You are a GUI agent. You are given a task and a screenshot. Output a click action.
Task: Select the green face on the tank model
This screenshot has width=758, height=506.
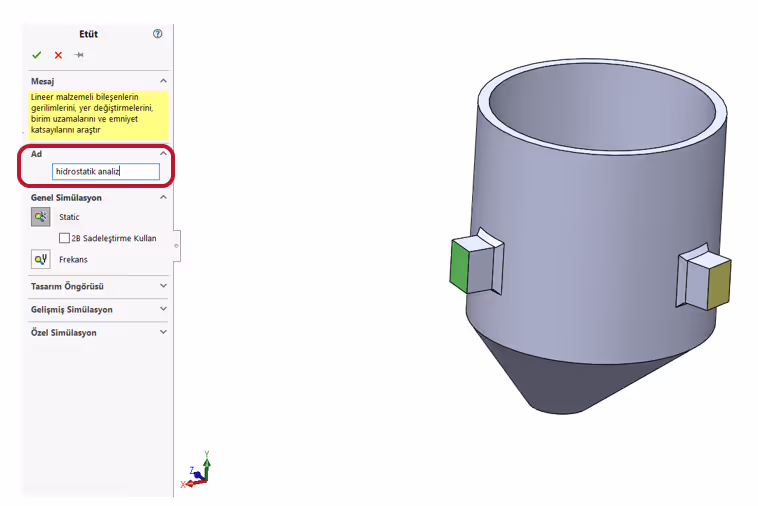click(x=459, y=265)
